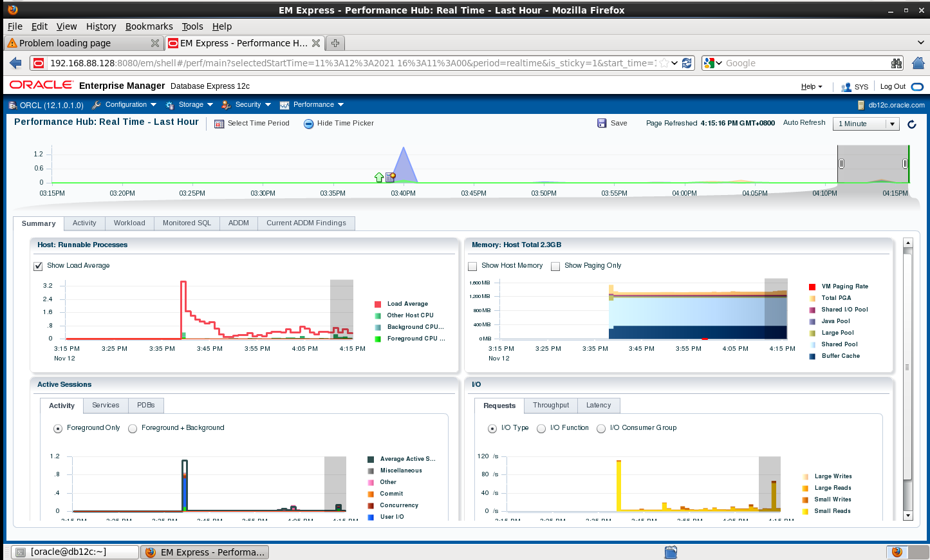Open the Tools menu
This screenshot has width=930, height=560.
192,26
